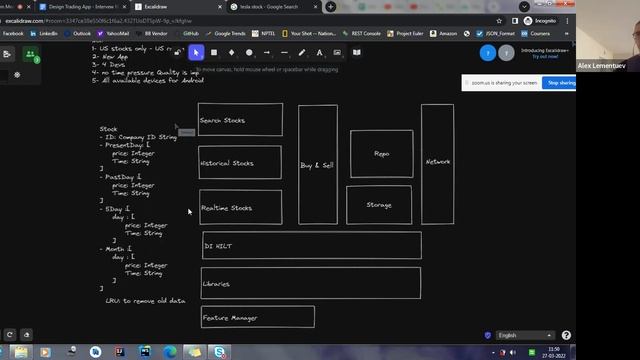This screenshot has width=640, height=360.
Task: Select the Search Stocks box
Action: 240,120
